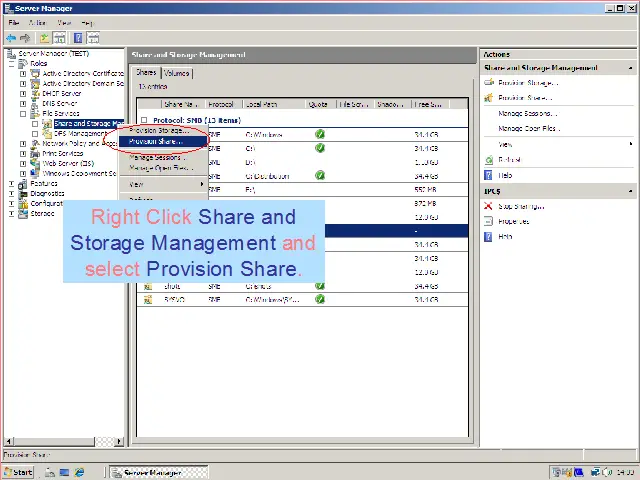Click View in the Actions pane

[505, 144]
